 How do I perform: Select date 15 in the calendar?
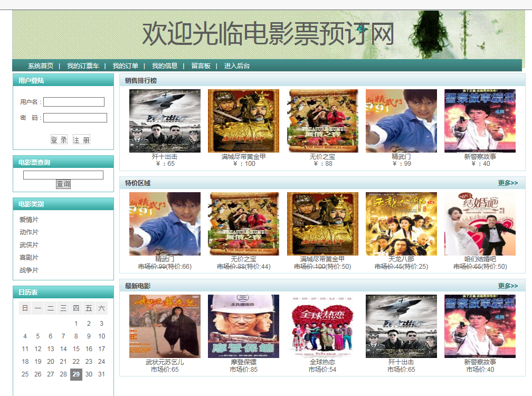pyautogui.click(x=76, y=349)
